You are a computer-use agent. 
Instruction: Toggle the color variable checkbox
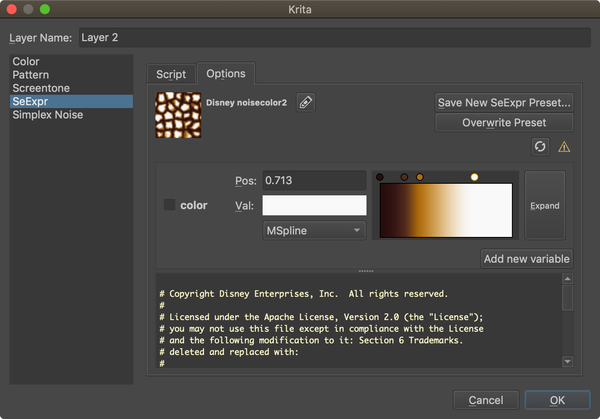(x=170, y=205)
